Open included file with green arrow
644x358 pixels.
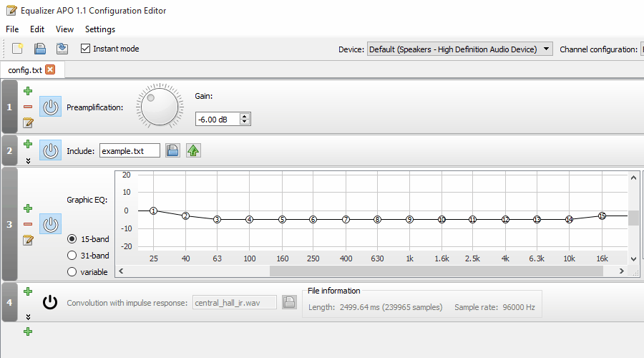point(193,150)
